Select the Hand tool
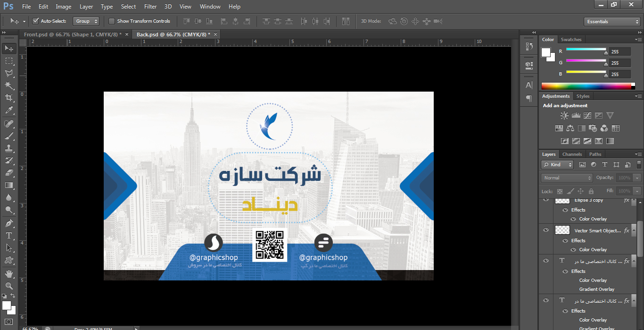Screen dimensions: 644x330 click(x=8, y=274)
